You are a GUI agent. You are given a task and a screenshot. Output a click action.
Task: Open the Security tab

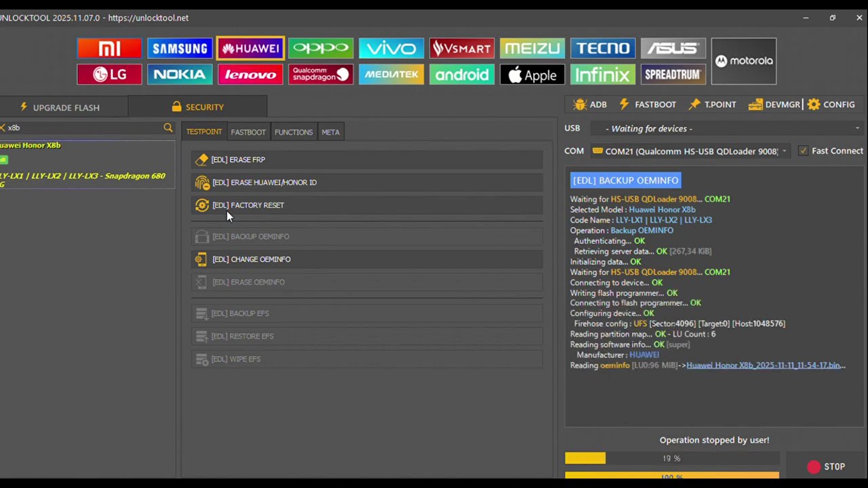pyautogui.click(x=197, y=107)
